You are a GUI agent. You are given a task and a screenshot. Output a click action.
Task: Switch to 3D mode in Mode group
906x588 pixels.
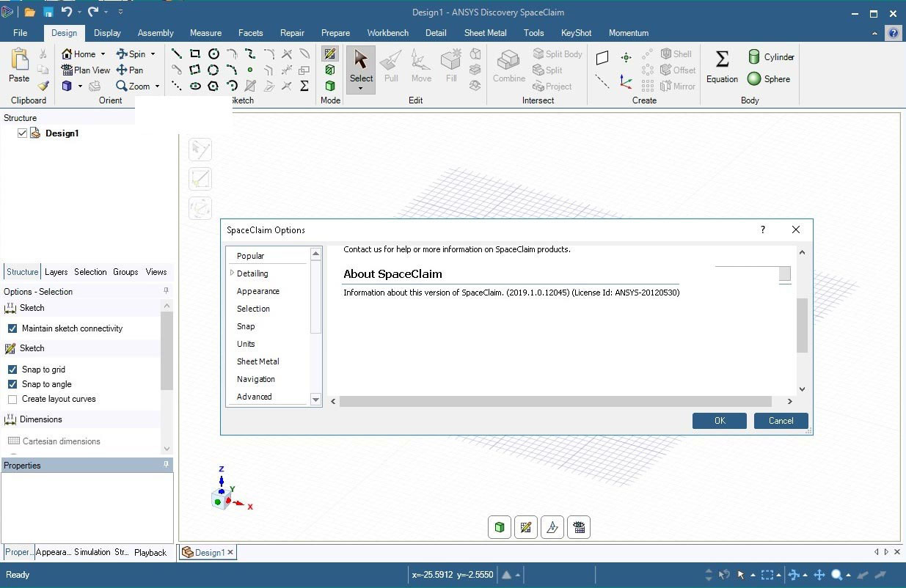tap(330, 86)
